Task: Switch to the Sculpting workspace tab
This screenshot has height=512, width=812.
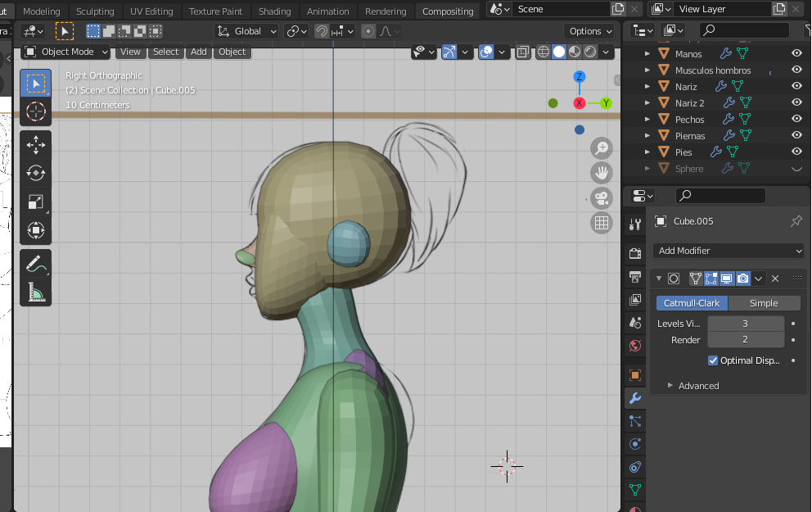Action: click(x=95, y=11)
